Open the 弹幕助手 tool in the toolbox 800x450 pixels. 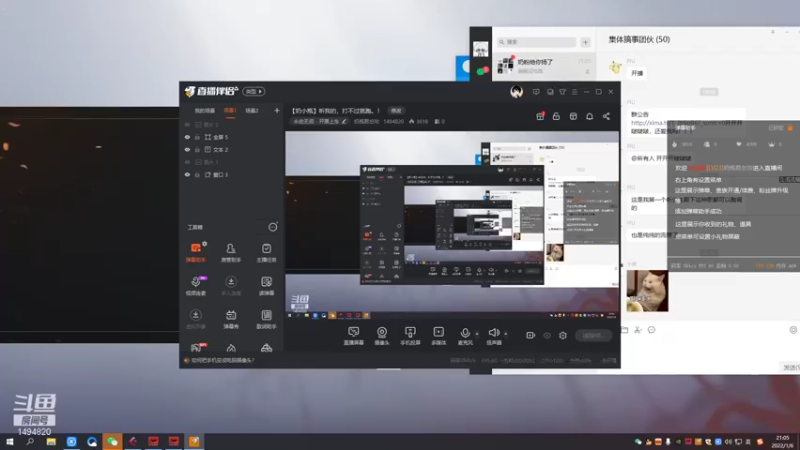196,252
